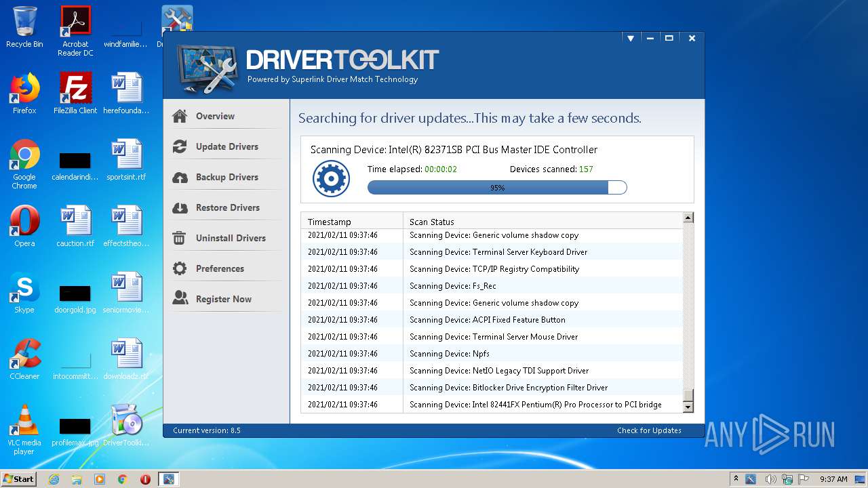Click the Timestamp column header
This screenshot has width=868, height=488.
tap(352, 222)
